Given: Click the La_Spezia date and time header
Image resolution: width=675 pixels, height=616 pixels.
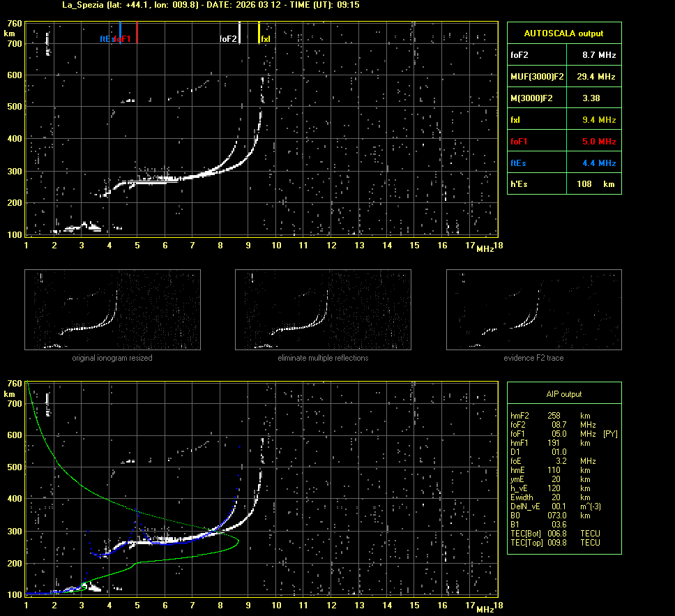Looking at the screenshot, I should click(211, 5).
